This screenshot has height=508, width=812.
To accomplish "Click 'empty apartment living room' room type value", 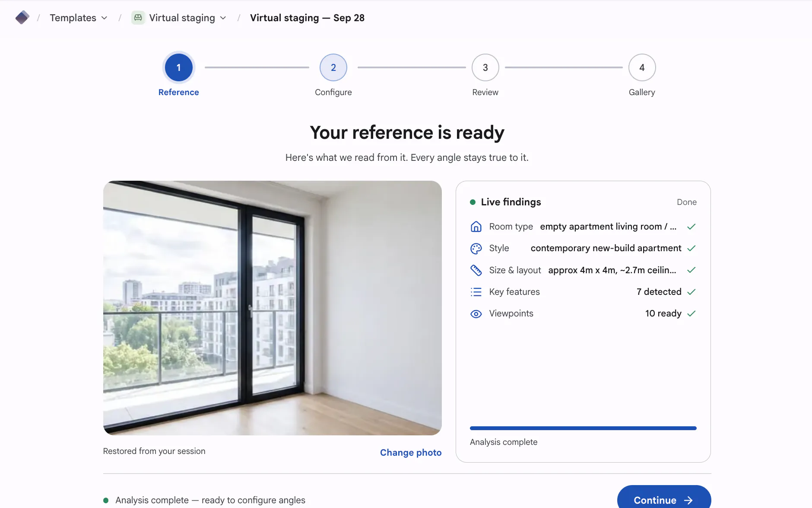I will (x=608, y=227).
